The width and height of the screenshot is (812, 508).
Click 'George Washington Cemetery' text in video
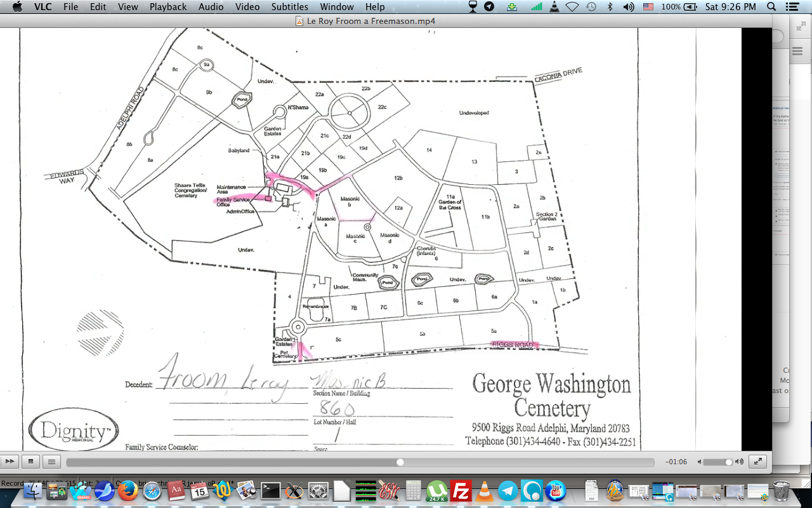point(552,396)
